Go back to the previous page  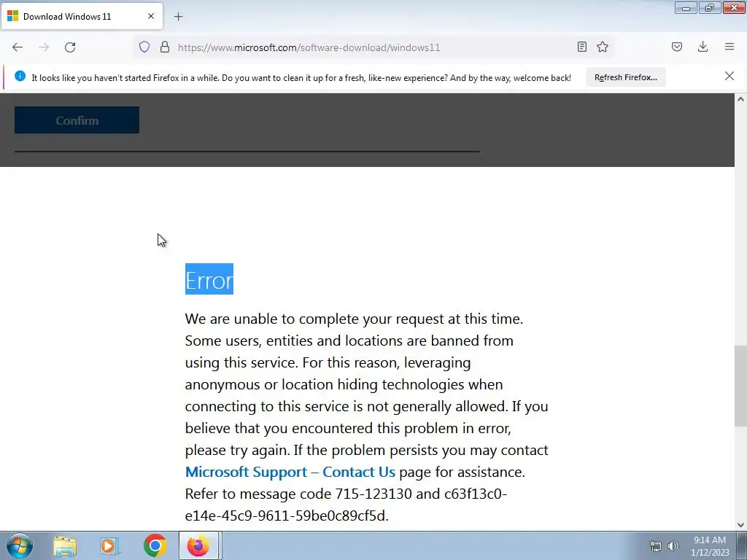(x=18, y=47)
